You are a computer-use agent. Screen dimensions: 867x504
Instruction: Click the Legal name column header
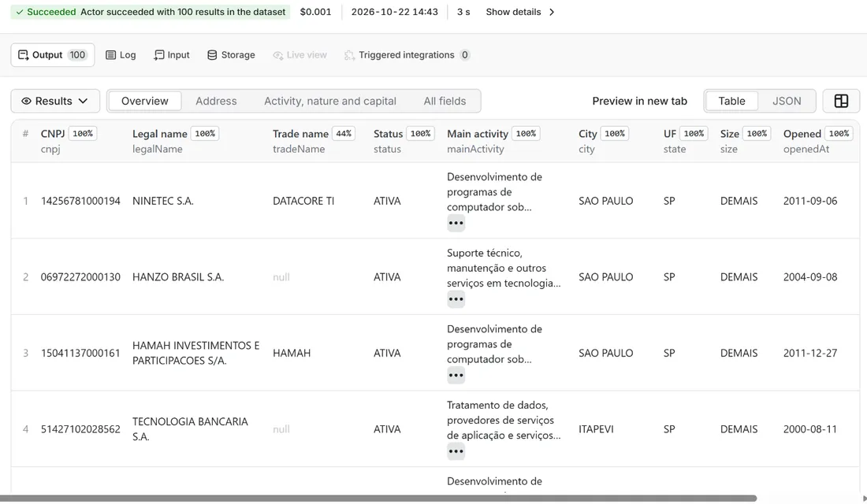160,134
